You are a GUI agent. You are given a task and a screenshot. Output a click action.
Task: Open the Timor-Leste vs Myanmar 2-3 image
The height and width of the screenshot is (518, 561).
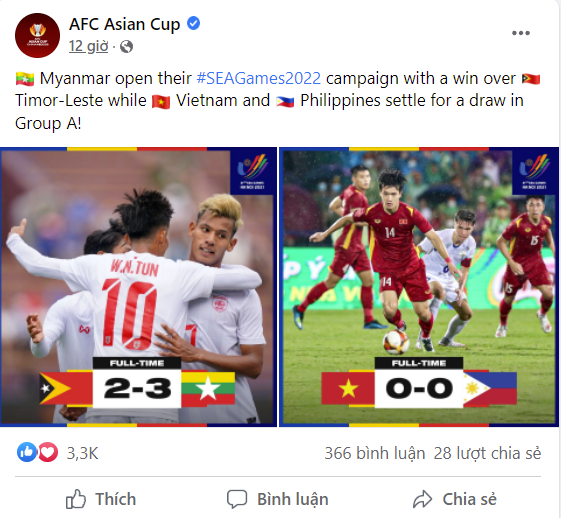(138, 287)
